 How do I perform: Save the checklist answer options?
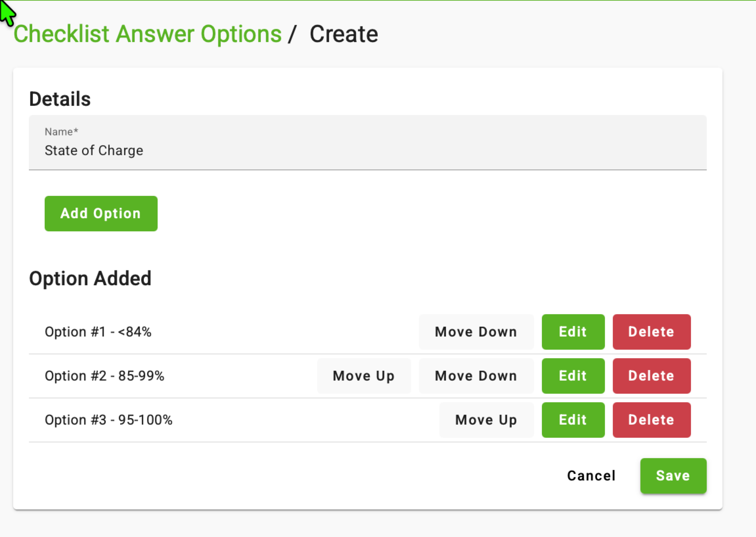tap(673, 476)
